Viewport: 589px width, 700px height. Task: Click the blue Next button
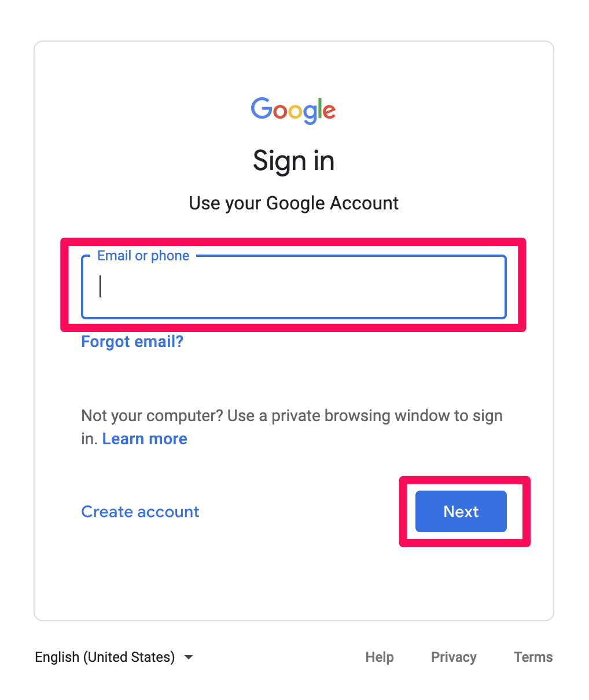coord(461,511)
